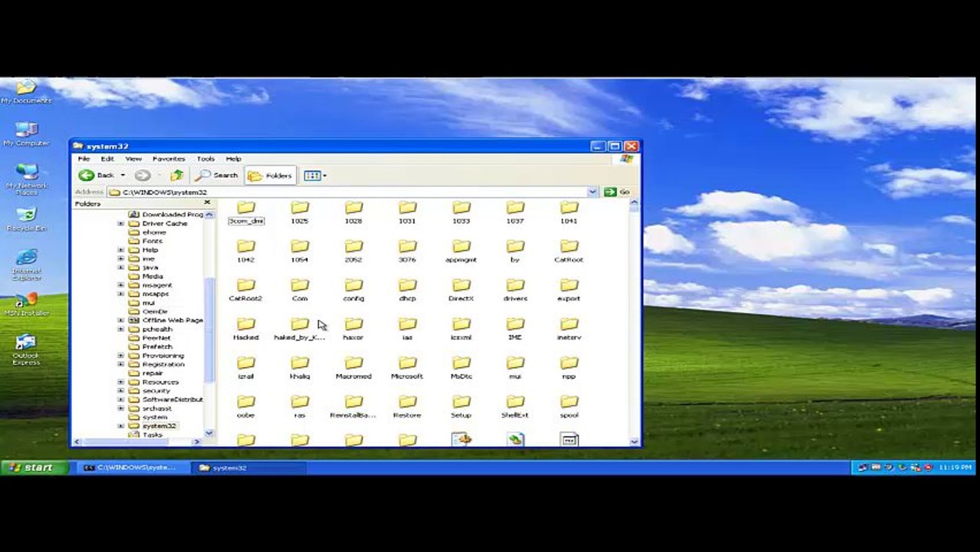Image resolution: width=980 pixels, height=552 pixels.
Task: Select the appmgmt folder icon
Action: [x=461, y=247]
